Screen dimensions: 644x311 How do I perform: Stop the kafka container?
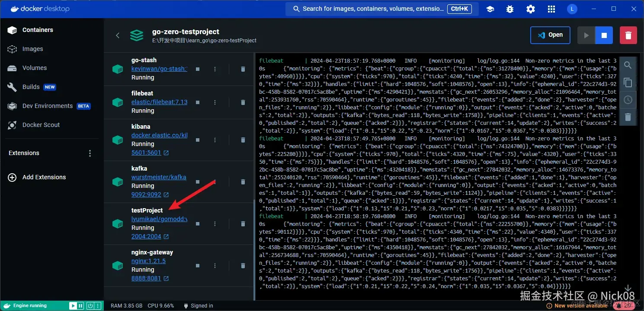198,182
